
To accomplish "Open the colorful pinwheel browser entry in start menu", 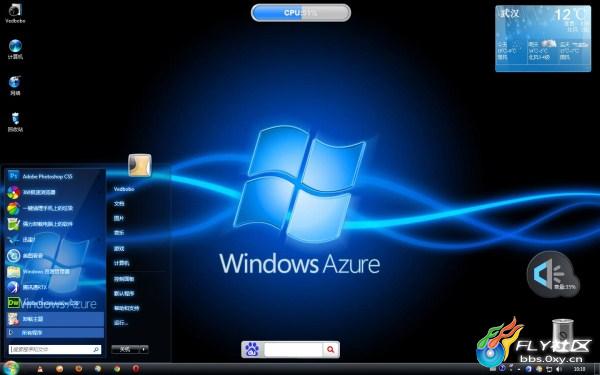I will pos(55,192).
